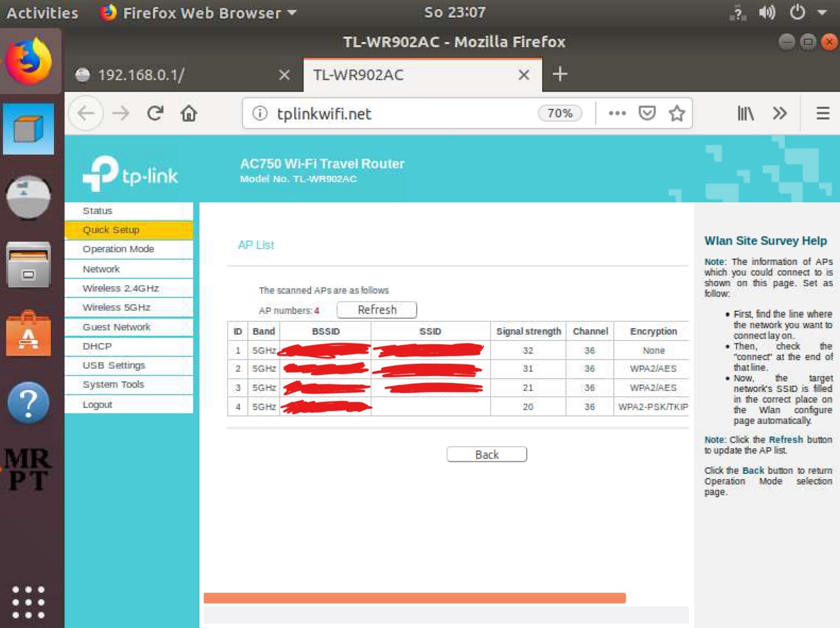Expand the system power menu arrow
The height and width of the screenshot is (628, 840).
tap(822, 12)
